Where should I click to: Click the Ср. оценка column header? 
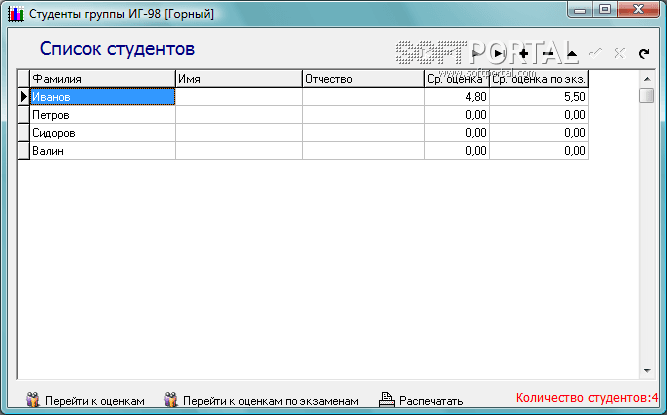coord(457,79)
